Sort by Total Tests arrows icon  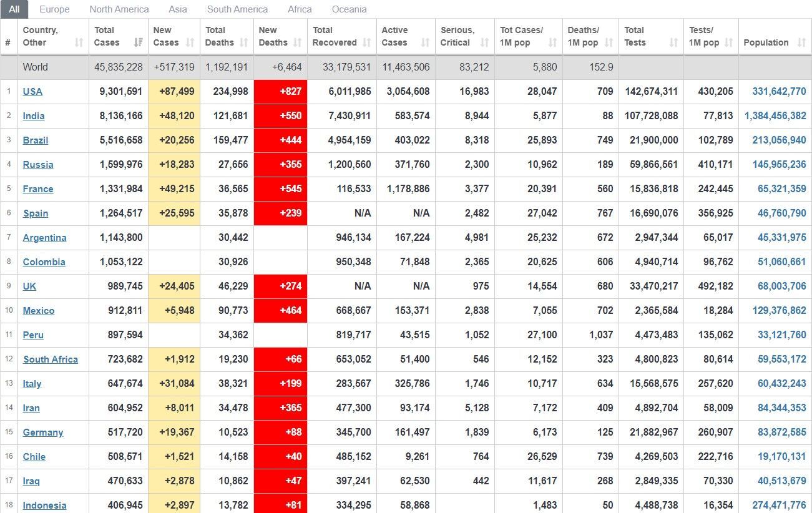pos(673,42)
